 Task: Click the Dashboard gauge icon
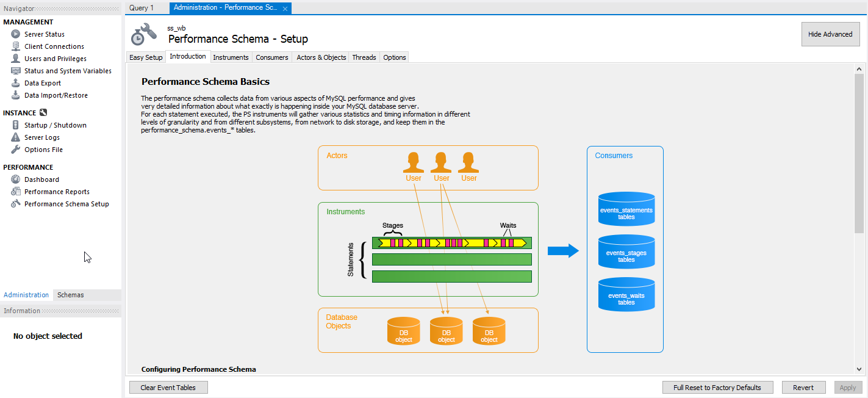click(x=16, y=179)
